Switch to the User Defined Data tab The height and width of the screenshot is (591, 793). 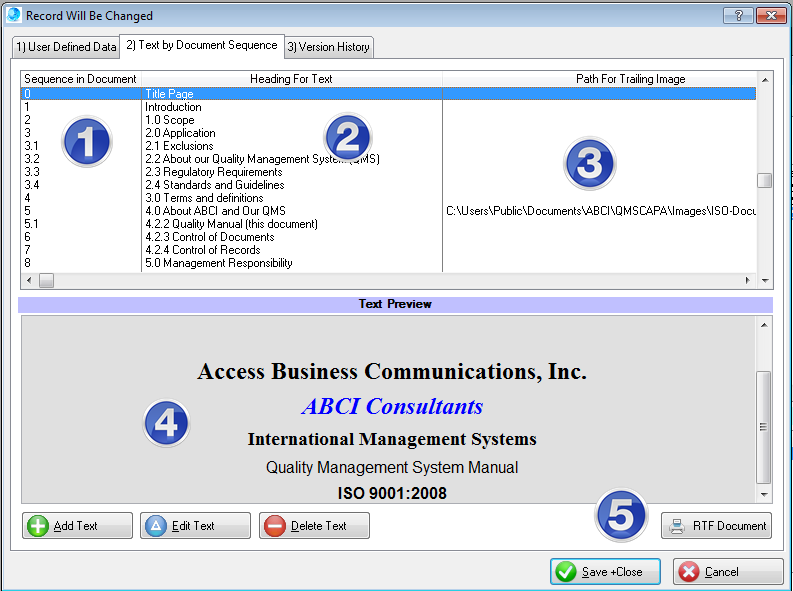click(66, 47)
